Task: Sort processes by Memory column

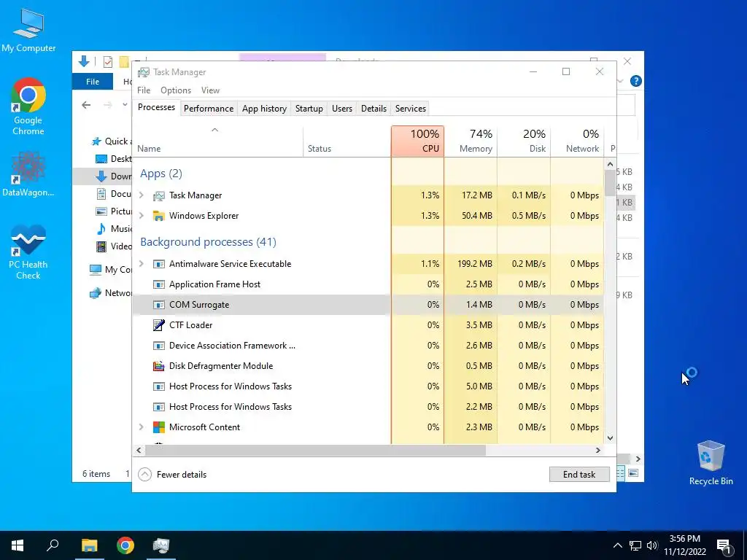Action: pyautogui.click(x=471, y=141)
